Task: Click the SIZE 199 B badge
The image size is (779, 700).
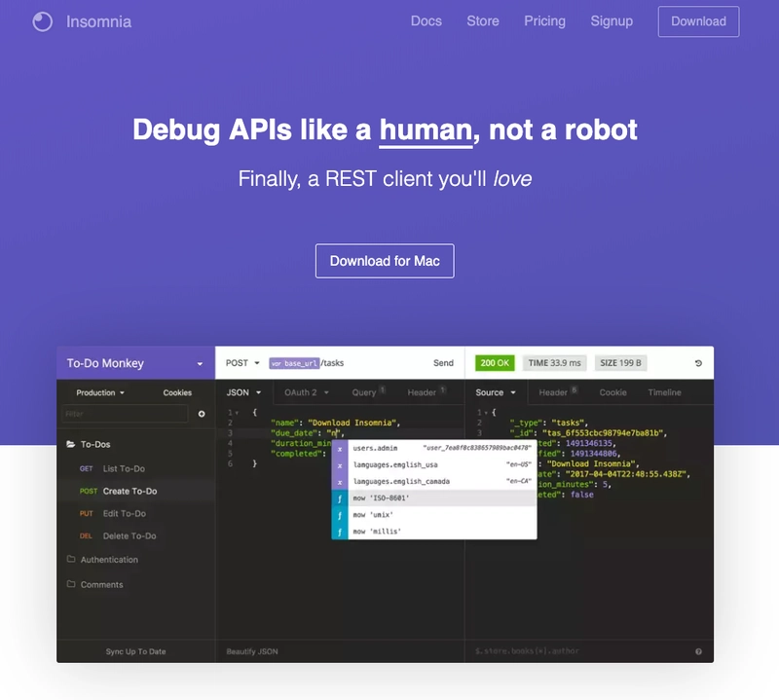Action: (620, 363)
